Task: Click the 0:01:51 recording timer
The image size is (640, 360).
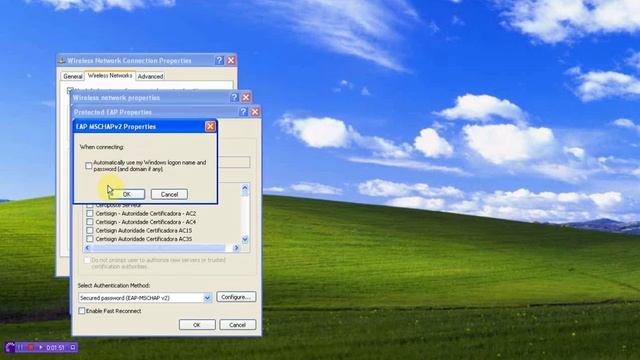Action: (x=56, y=348)
